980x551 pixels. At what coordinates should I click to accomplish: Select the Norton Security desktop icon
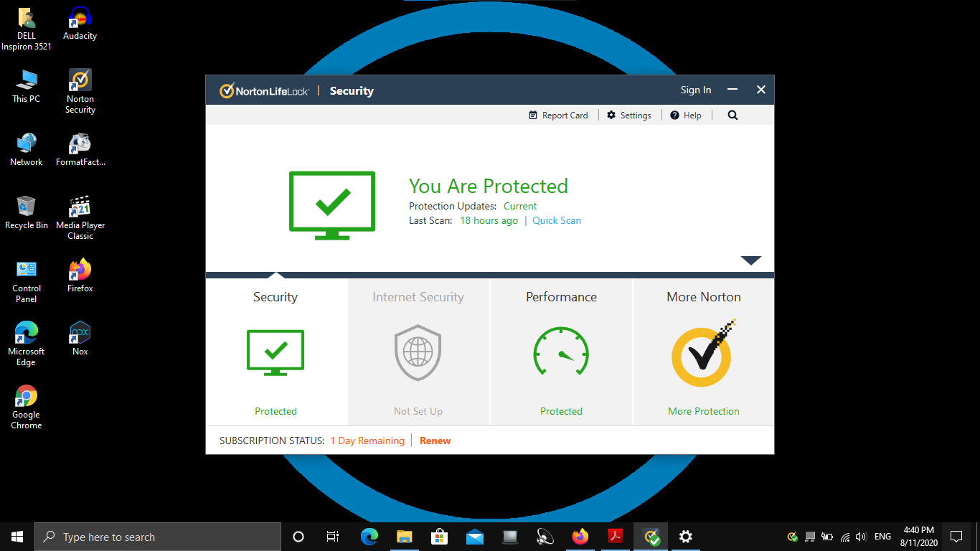coord(80,92)
